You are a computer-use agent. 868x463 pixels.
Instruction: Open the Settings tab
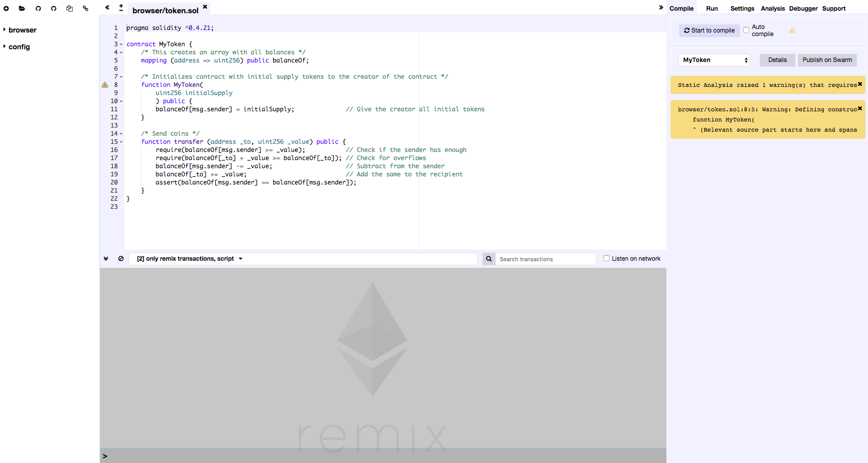743,9
